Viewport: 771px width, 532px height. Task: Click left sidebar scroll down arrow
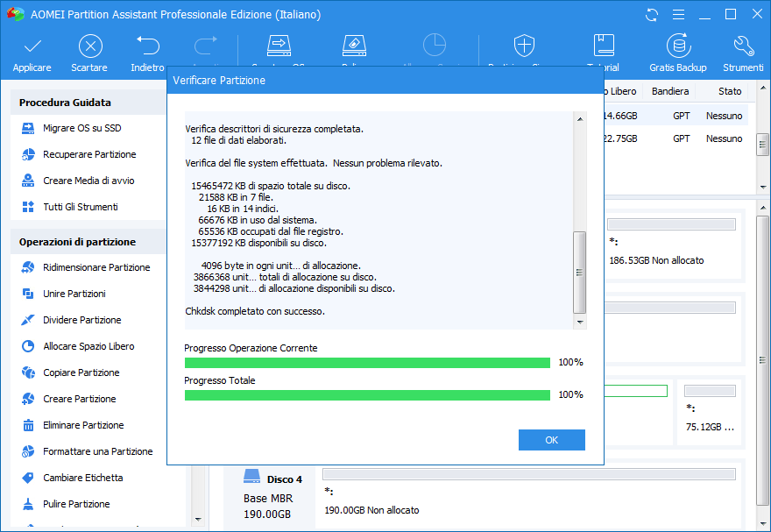tap(198, 519)
